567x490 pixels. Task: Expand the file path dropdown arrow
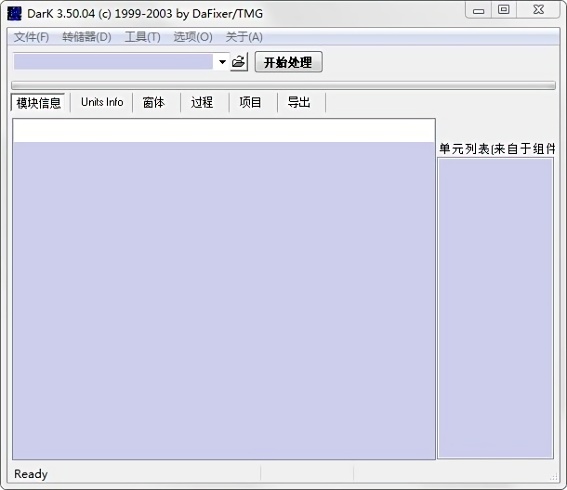pyautogui.click(x=222, y=62)
